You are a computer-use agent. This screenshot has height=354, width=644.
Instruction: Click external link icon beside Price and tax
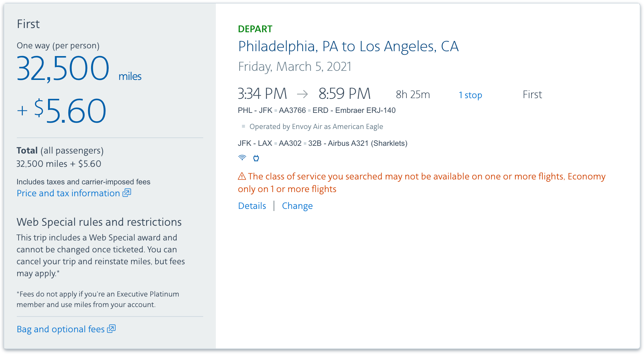coord(127,193)
